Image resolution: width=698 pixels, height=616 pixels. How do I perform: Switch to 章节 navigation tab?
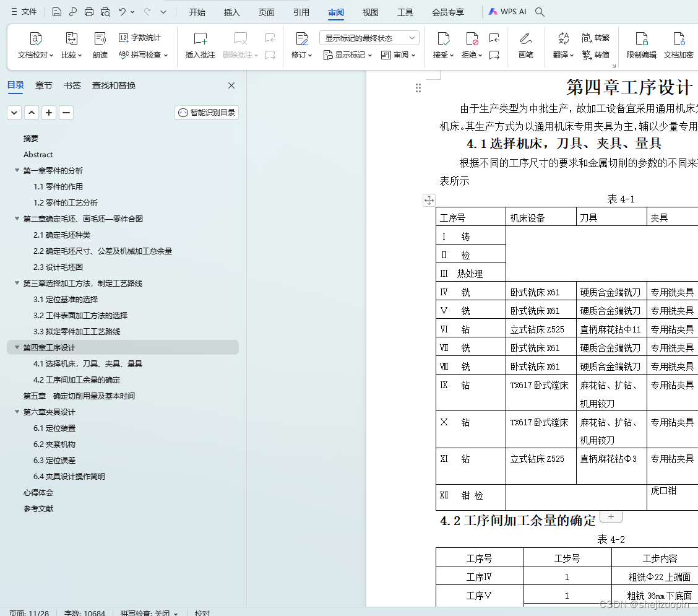[43, 85]
